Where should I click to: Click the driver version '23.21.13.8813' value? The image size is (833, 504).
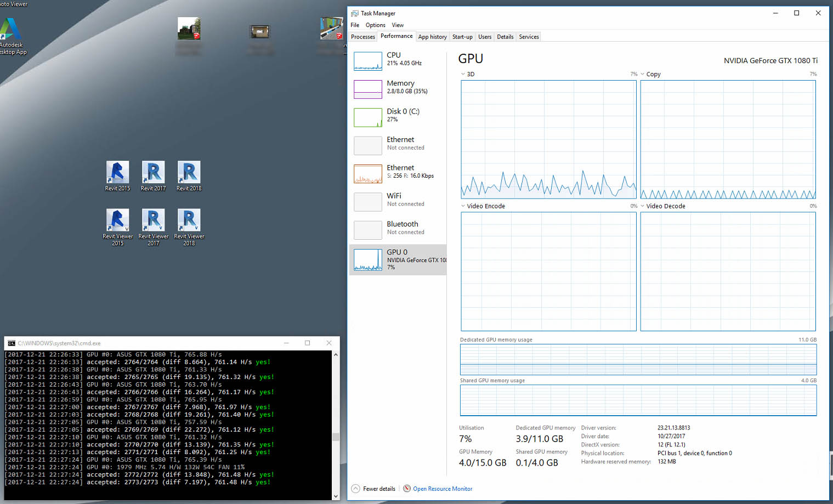673,428
